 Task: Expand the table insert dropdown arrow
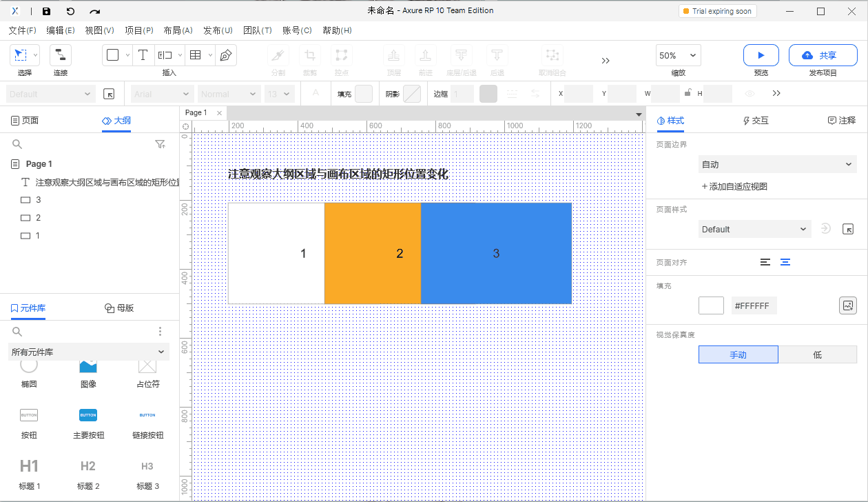pos(209,55)
